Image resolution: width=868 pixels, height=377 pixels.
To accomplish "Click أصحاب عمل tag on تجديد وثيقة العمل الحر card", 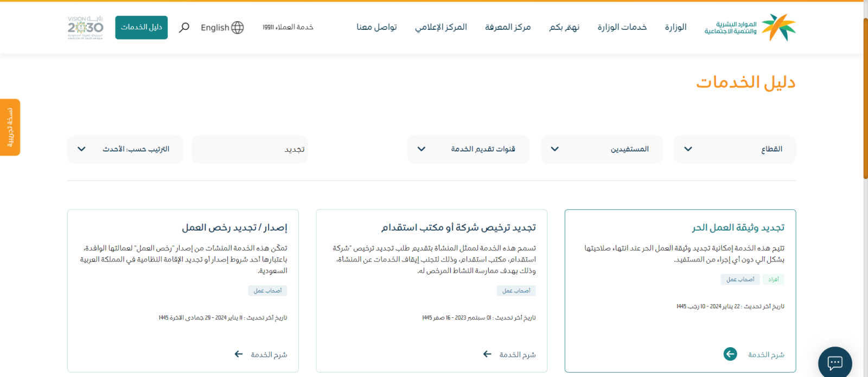I will (x=740, y=279).
